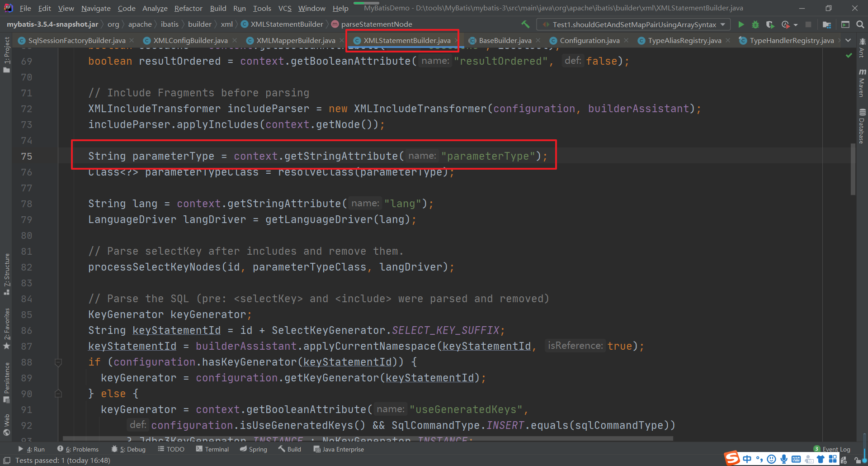Open the Debug tool window

pos(128,449)
